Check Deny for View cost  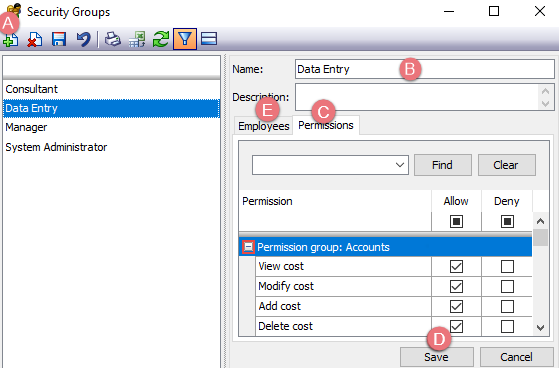(507, 266)
